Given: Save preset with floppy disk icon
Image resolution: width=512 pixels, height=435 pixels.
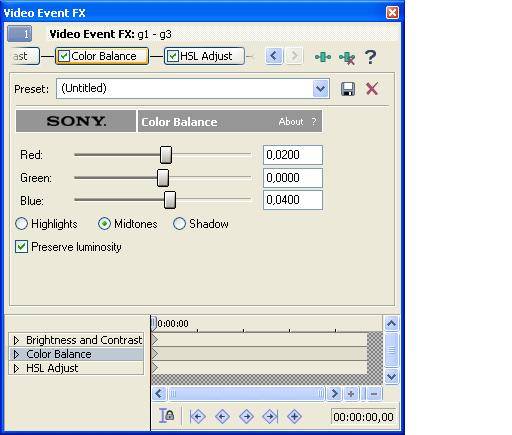Looking at the screenshot, I should click(x=348, y=89).
